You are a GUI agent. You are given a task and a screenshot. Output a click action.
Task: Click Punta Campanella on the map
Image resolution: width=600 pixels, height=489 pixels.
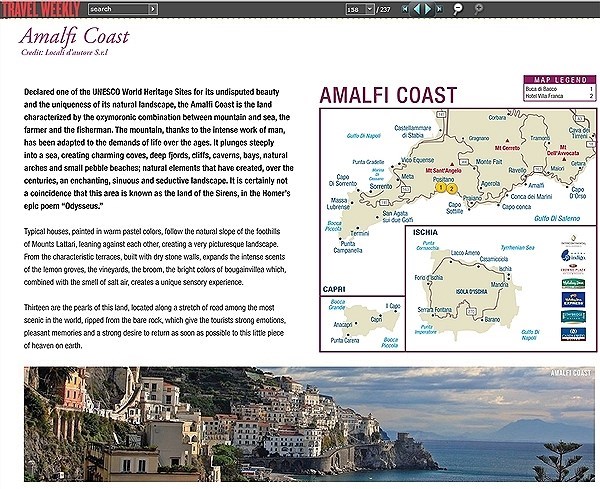pyautogui.click(x=347, y=247)
